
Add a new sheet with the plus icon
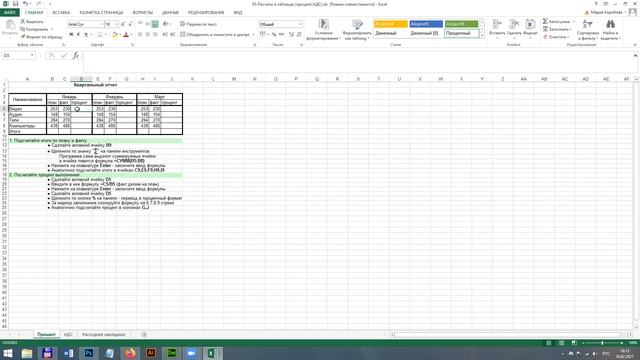144,335
